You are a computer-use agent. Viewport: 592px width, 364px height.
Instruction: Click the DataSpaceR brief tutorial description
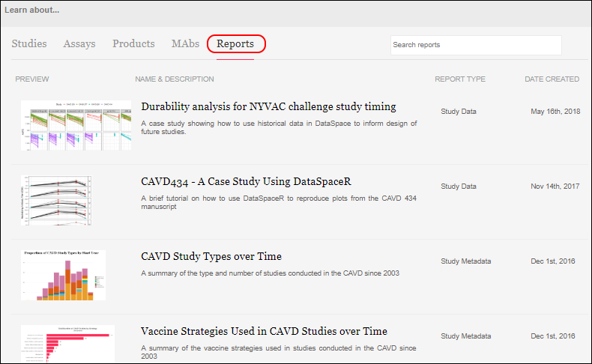tap(279, 202)
